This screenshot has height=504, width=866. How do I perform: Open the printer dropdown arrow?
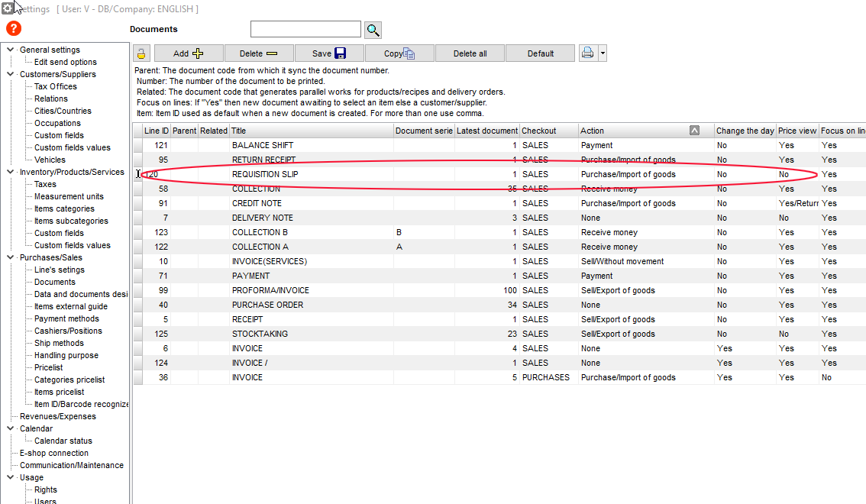click(603, 53)
